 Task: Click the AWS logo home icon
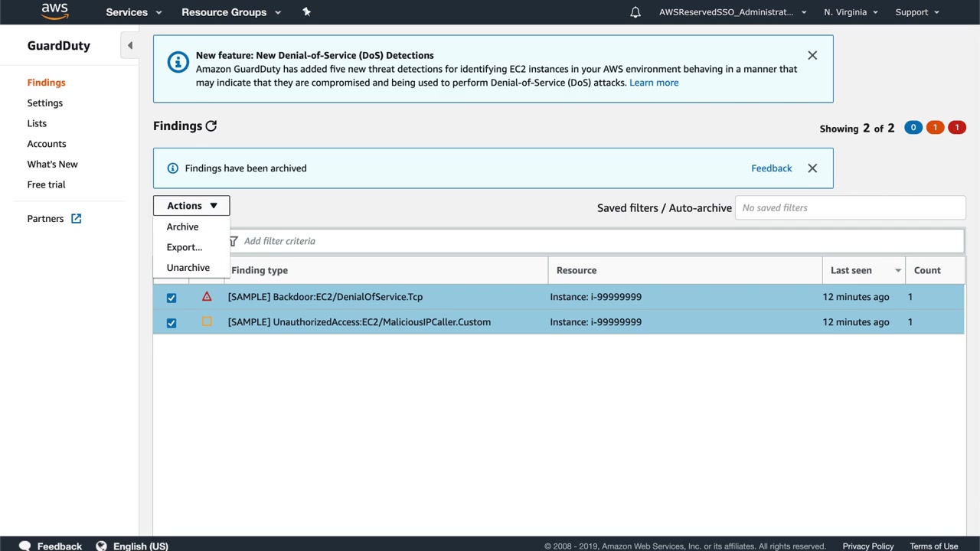54,11
